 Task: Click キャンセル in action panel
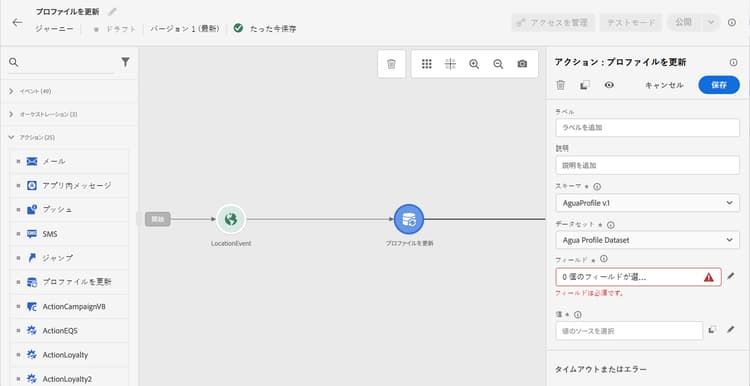tap(664, 85)
